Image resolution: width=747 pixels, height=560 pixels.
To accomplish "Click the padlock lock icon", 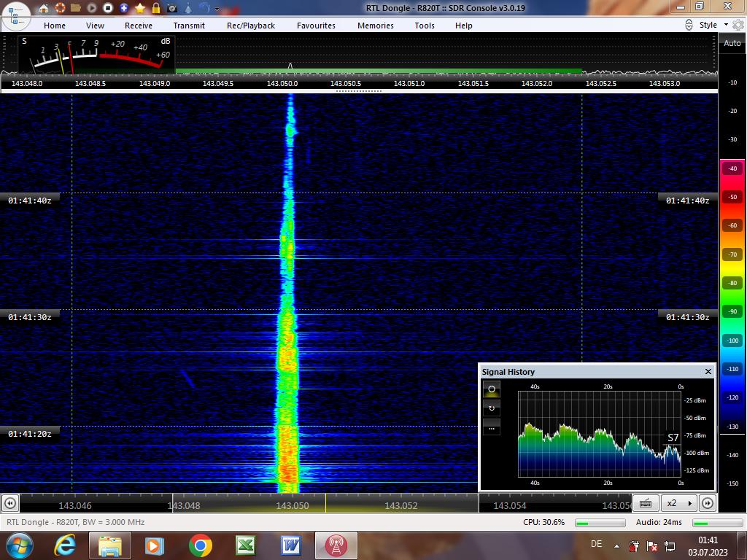I will (156, 7).
